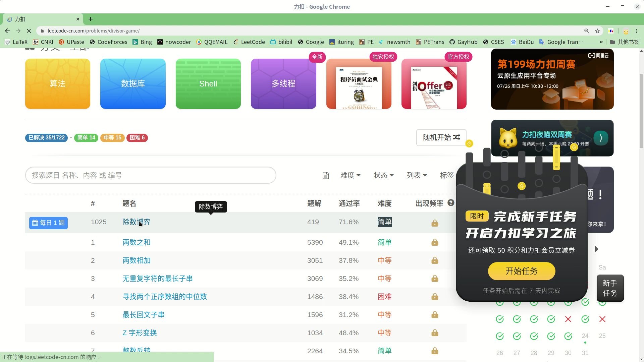Viewport: 644px width, 362px height.
Task: Open the 难度 dropdown filter
Action: coord(351,175)
